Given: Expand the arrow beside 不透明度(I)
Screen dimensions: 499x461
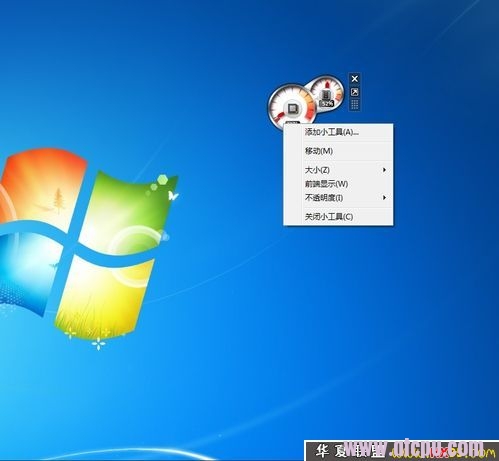Looking at the screenshot, I should pyautogui.click(x=384, y=198).
